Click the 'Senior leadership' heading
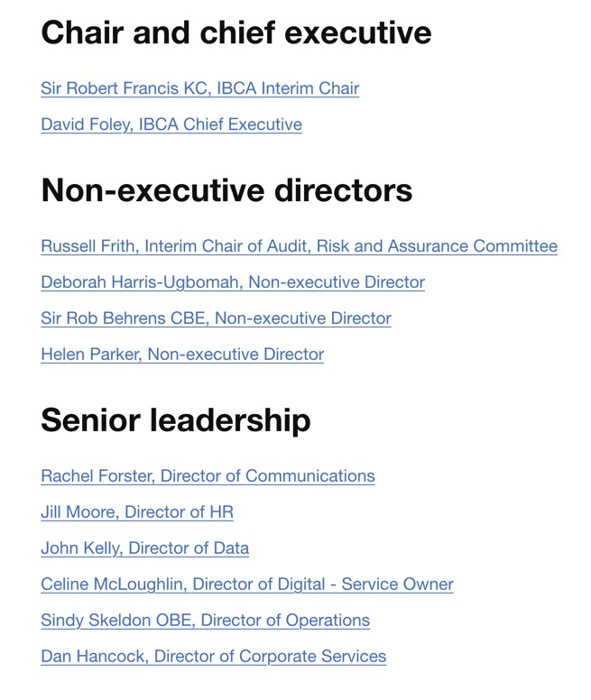 pyautogui.click(x=176, y=420)
